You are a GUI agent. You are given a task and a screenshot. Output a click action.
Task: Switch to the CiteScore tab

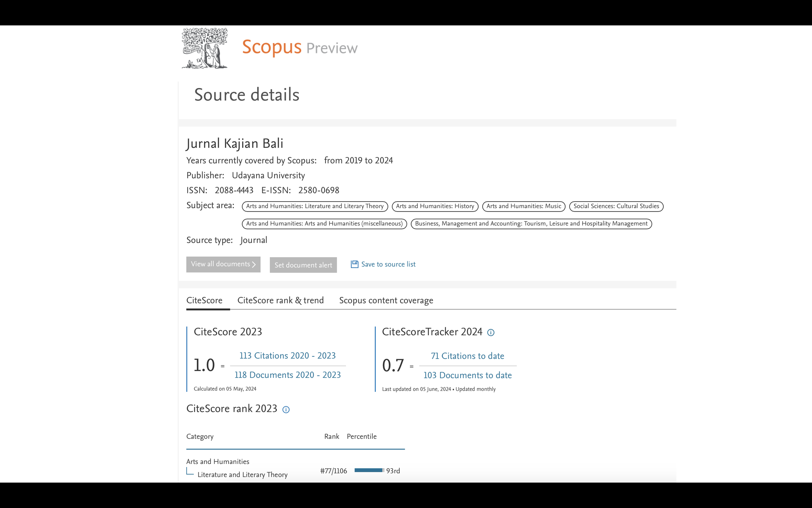[x=204, y=300]
